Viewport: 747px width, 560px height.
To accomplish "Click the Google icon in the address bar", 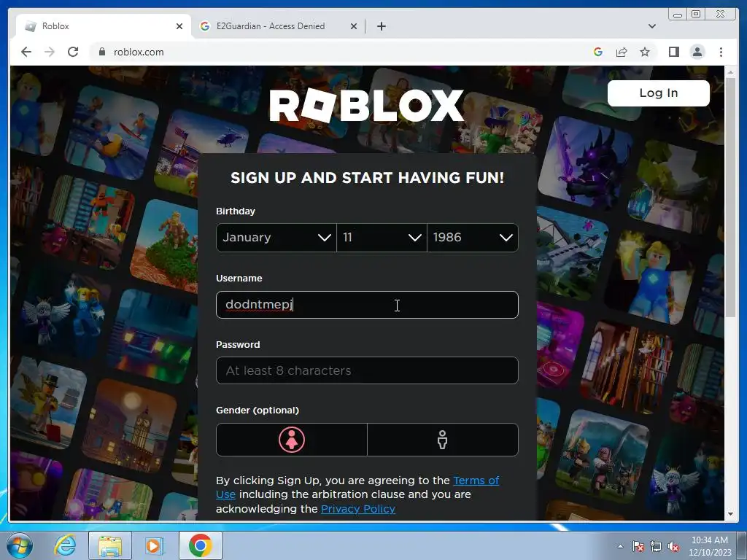I will [x=598, y=52].
